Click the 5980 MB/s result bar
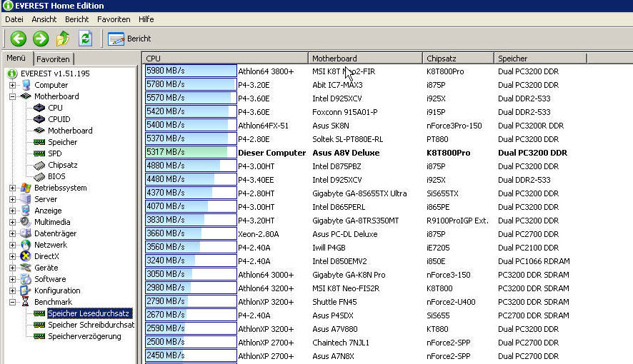Viewport: 633px width, 364px height. click(x=191, y=71)
